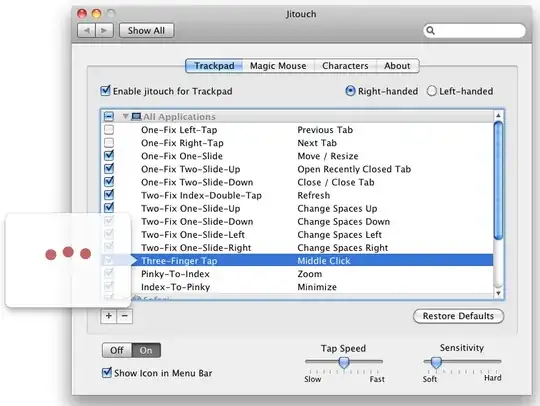Select the Index-To-Pinky gesture row
Image resolution: width=540 pixels, height=406 pixels.
tap(298, 287)
